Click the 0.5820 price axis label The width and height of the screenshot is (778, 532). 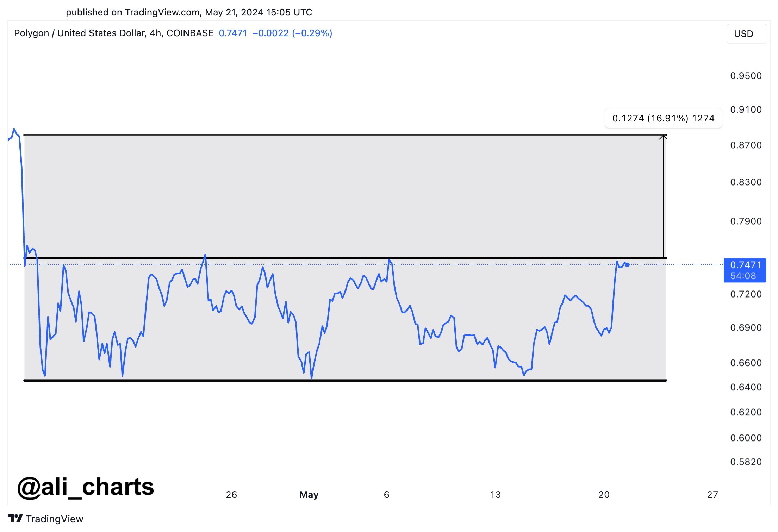[746, 462]
